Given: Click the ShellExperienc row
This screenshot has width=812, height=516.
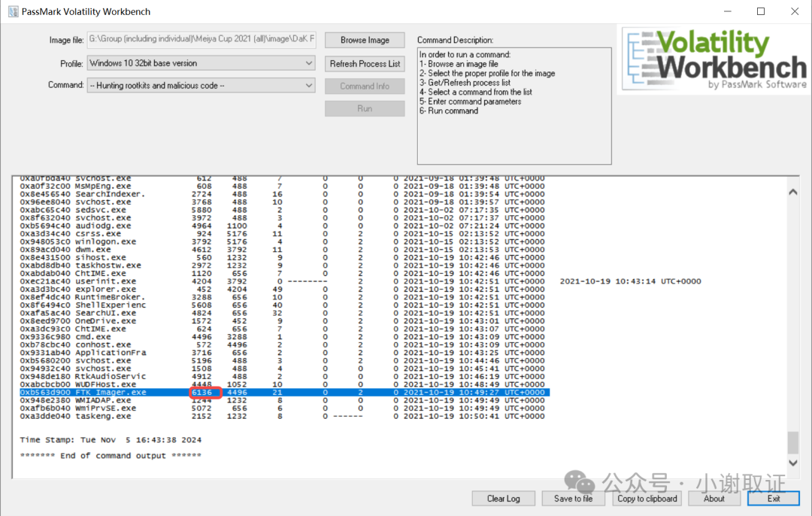Looking at the screenshot, I should pos(282,305).
